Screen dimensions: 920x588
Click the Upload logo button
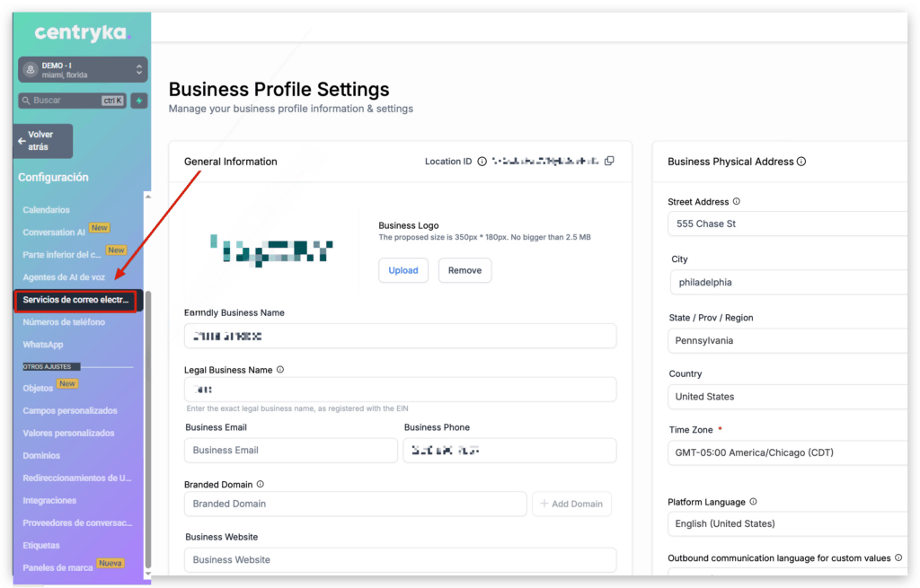402,270
